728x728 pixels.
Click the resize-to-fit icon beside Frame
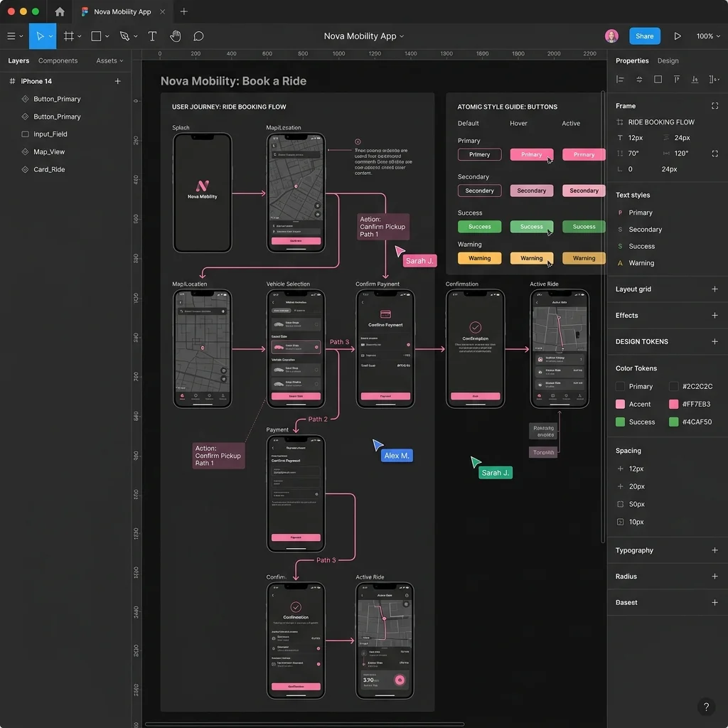point(715,106)
